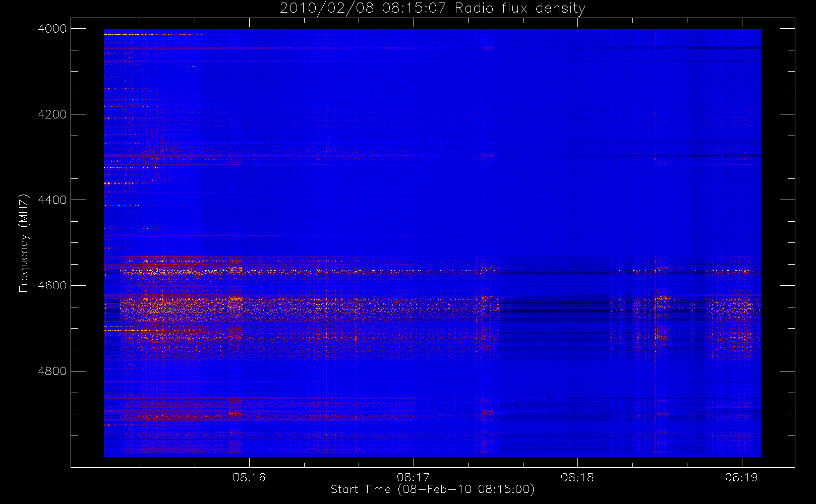Viewport: 816px width, 504px height.
Task: Click the 08:18 time axis label
Action: [577, 477]
